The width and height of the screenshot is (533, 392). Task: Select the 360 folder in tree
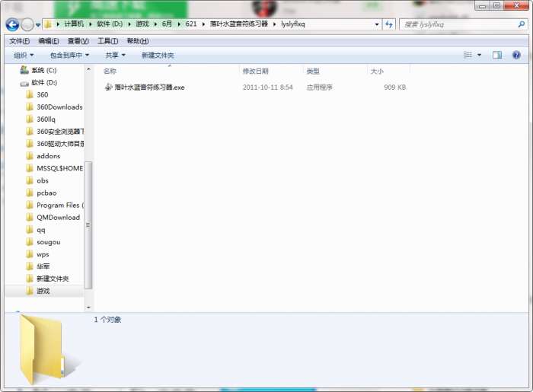click(43, 95)
